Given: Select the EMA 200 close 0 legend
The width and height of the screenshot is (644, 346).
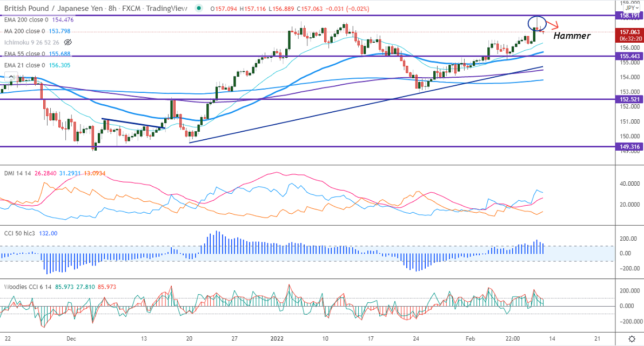Looking at the screenshot, I should pos(26,19).
